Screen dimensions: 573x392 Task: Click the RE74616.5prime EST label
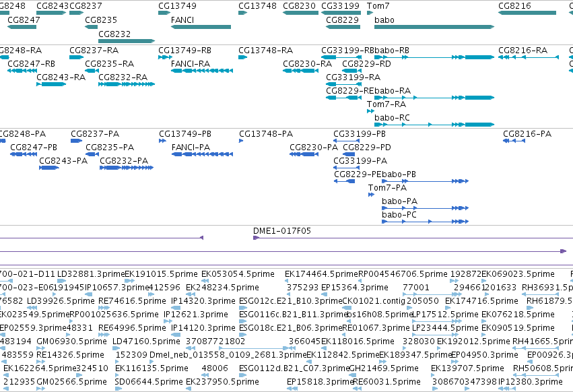coord(132,301)
